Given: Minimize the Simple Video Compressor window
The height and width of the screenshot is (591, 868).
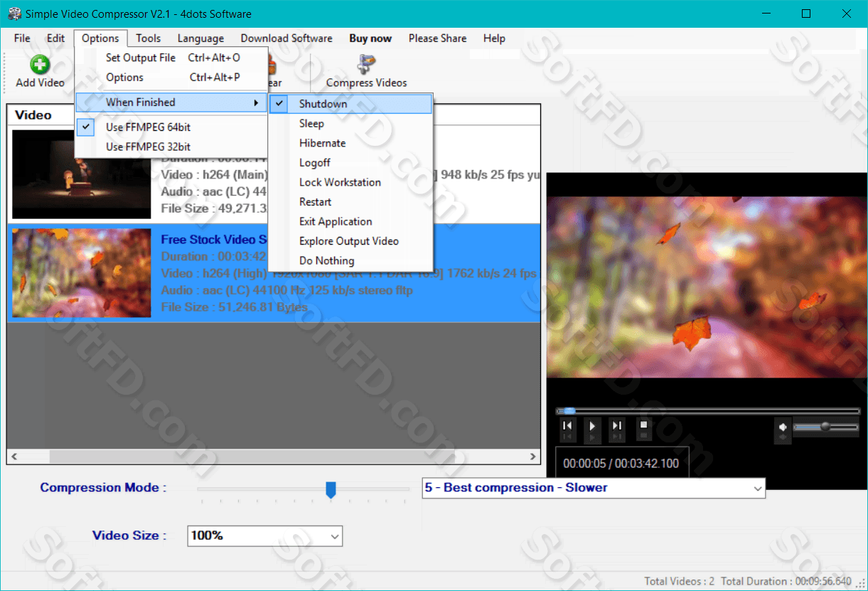Looking at the screenshot, I should 766,14.
